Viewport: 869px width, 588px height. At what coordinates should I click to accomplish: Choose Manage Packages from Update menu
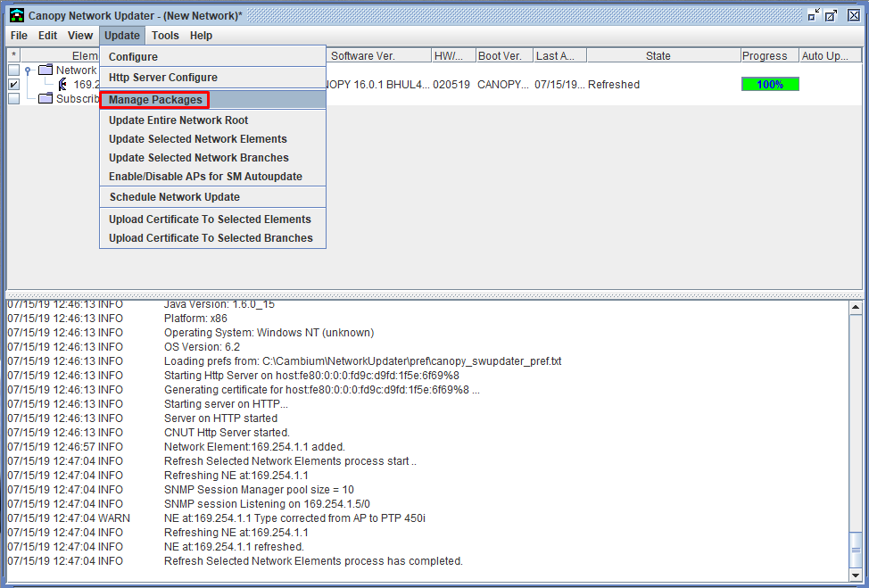(155, 100)
